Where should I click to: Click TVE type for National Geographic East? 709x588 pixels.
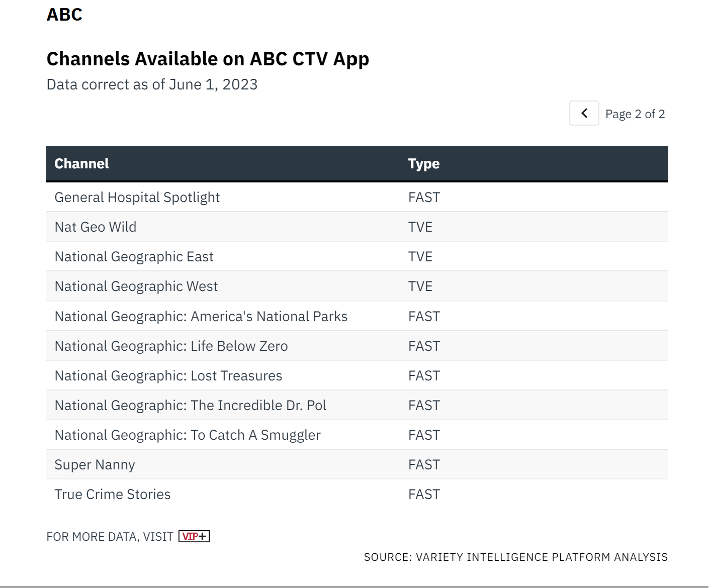click(x=420, y=256)
